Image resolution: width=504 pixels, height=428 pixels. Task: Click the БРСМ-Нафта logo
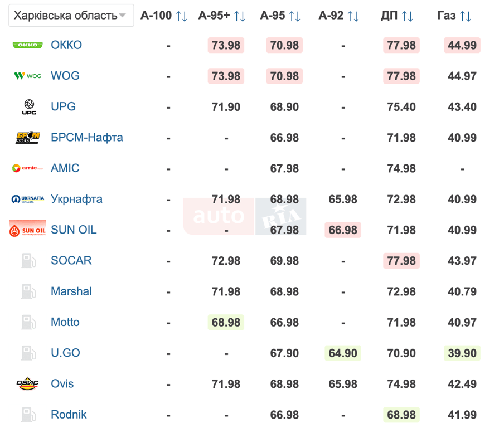pos(28,138)
